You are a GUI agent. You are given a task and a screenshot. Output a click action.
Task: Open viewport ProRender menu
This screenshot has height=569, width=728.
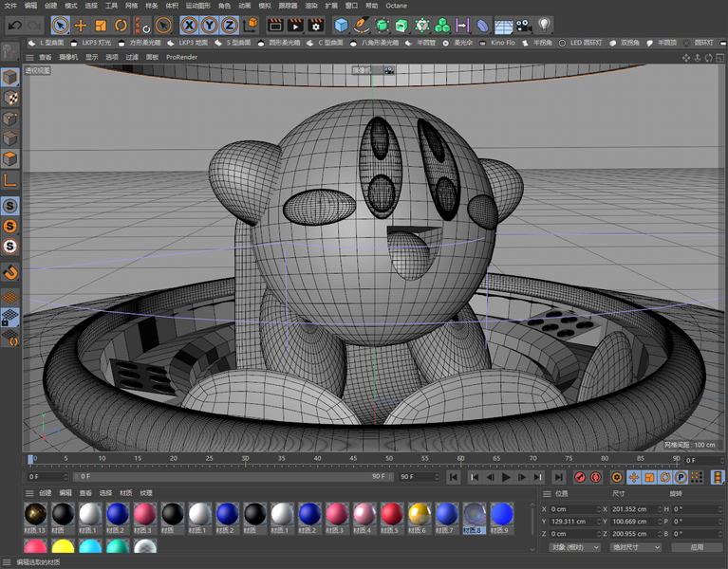point(181,57)
